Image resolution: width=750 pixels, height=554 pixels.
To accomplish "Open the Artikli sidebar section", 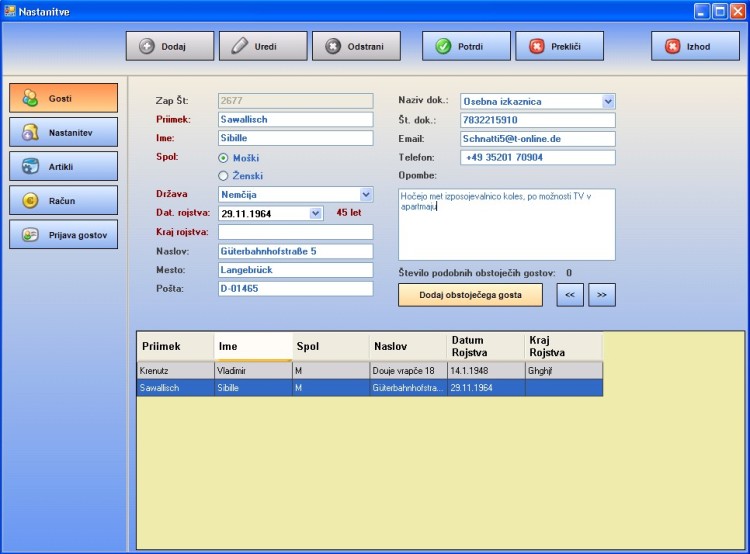I will click(63, 166).
